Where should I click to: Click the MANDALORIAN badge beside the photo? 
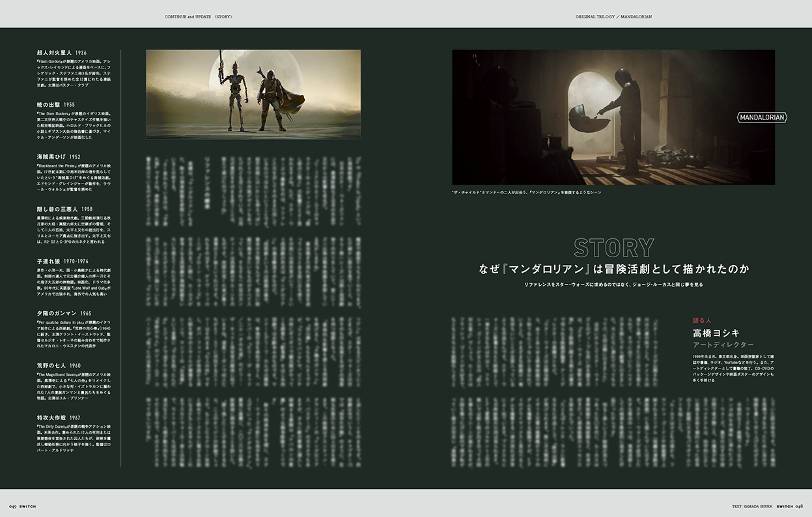(x=762, y=118)
